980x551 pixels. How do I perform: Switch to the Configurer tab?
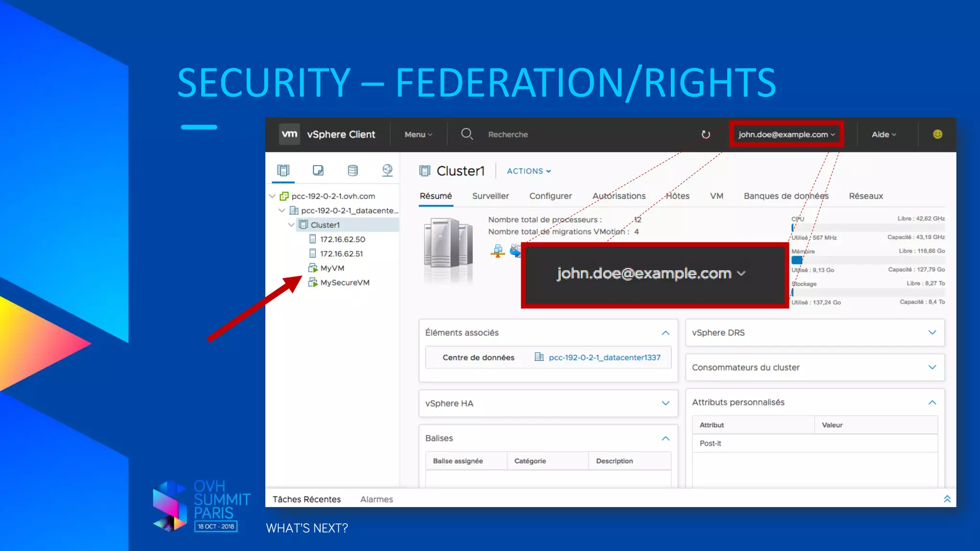[x=550, y=196]
